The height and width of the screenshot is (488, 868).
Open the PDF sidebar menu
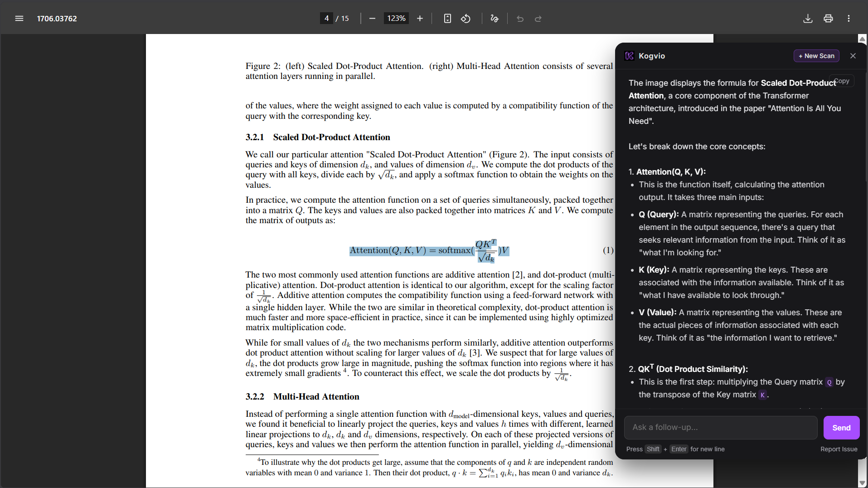(19, 19)
